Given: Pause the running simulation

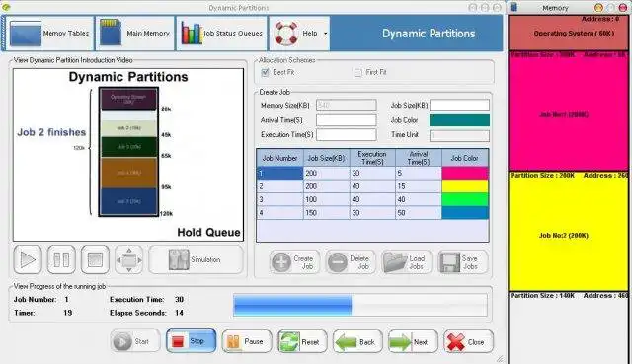Looking at the screenshot, I should [247, 341].
